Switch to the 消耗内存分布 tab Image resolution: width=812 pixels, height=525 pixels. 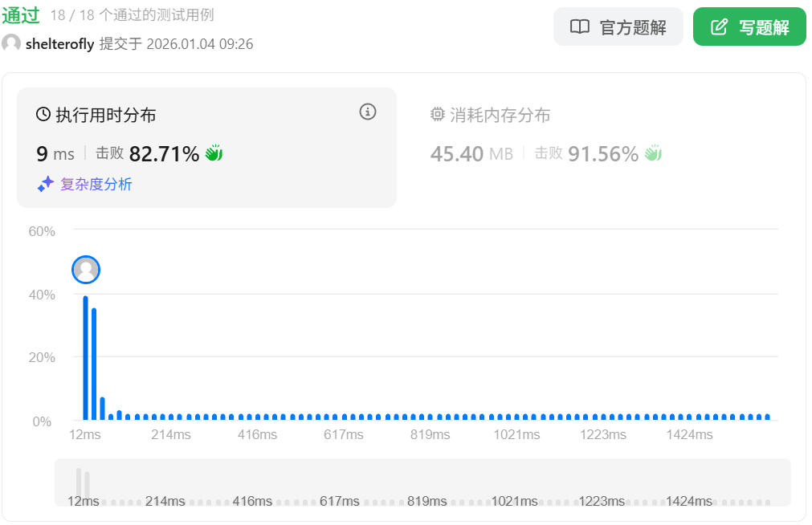pos(500,115)
